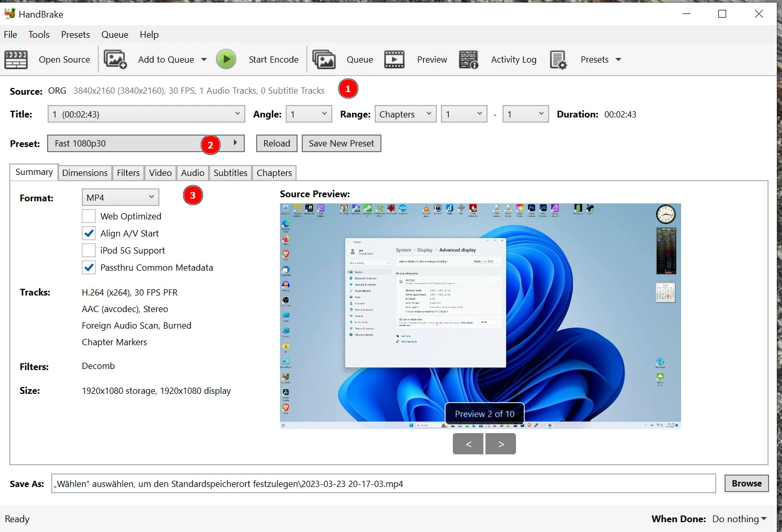Screen dimensions: 782x532
Task: Click the Browse button for output location
Action: (746, 483)
